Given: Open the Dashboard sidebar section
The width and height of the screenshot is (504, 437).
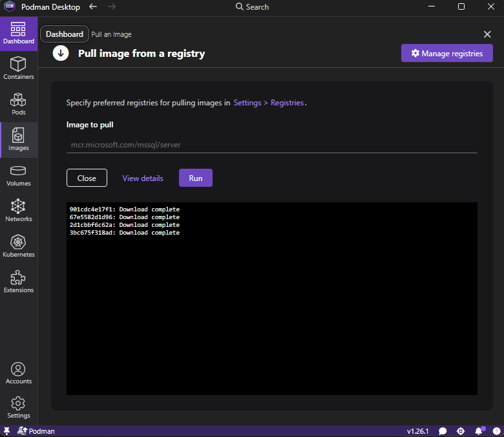Looking at the screenshot, I should click(x=19, y=34).
